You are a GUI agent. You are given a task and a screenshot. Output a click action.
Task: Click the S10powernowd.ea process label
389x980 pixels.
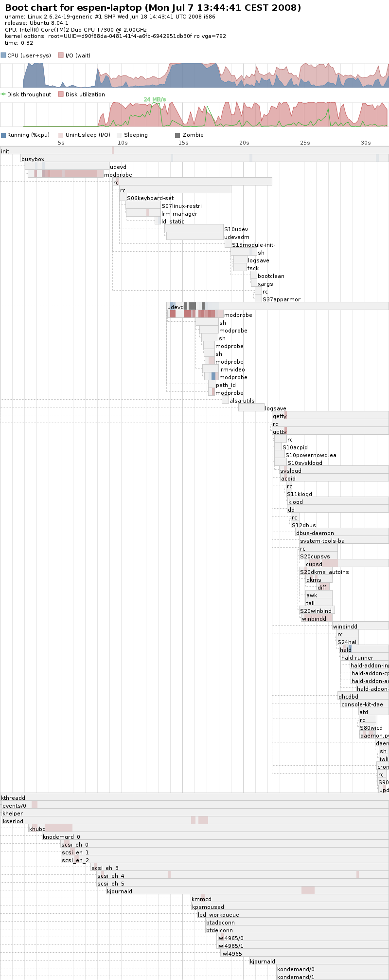pos(311,455)
